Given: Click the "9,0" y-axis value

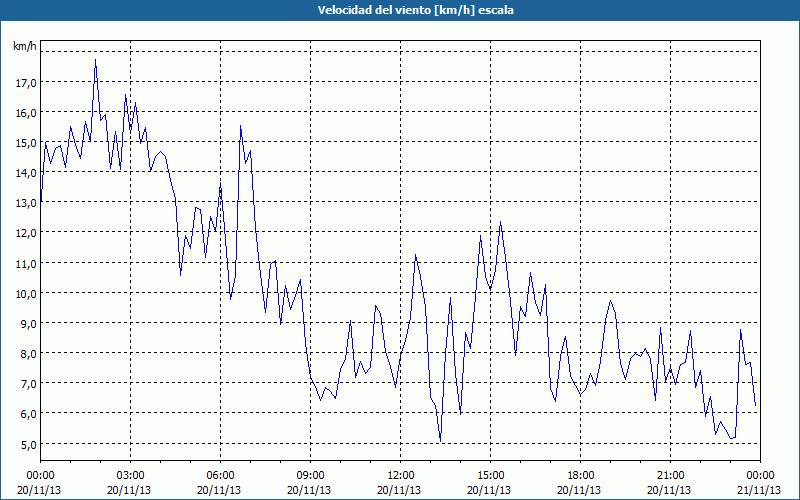Looking at the screenshot, I should (x=28, y=324).
